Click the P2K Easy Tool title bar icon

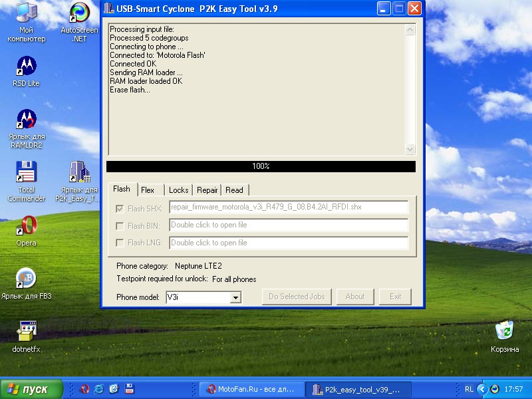[x=108, y=9]
